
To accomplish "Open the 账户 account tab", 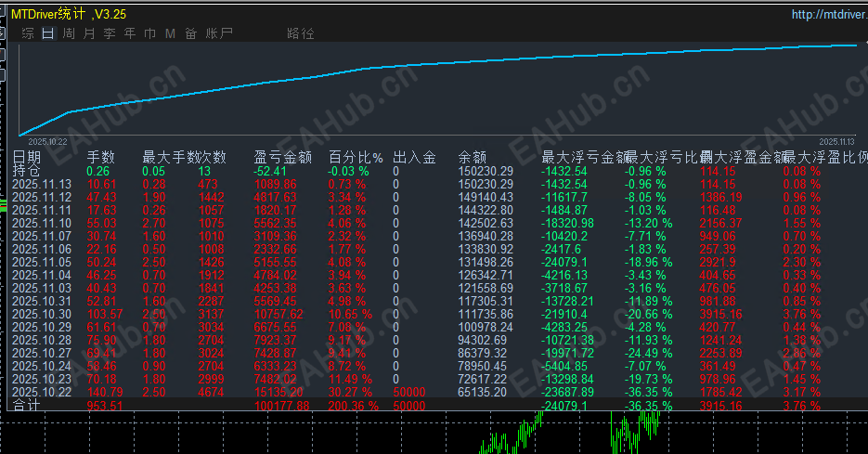I will tap(219, 33).
